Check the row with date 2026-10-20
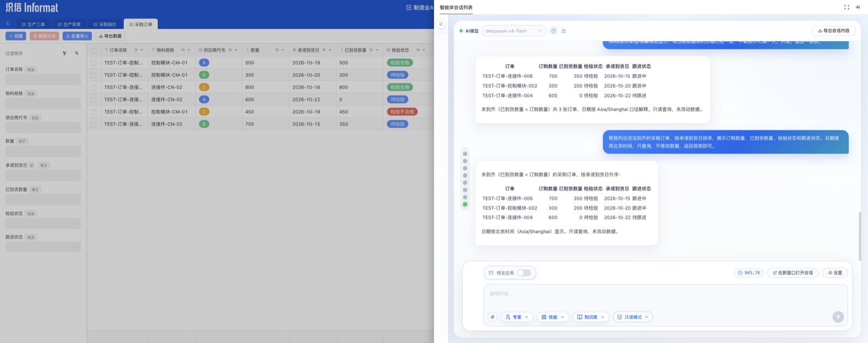Image resolution: width=868 pixels, height=343 pixels. pyautogui.click(x=94, y=75)
